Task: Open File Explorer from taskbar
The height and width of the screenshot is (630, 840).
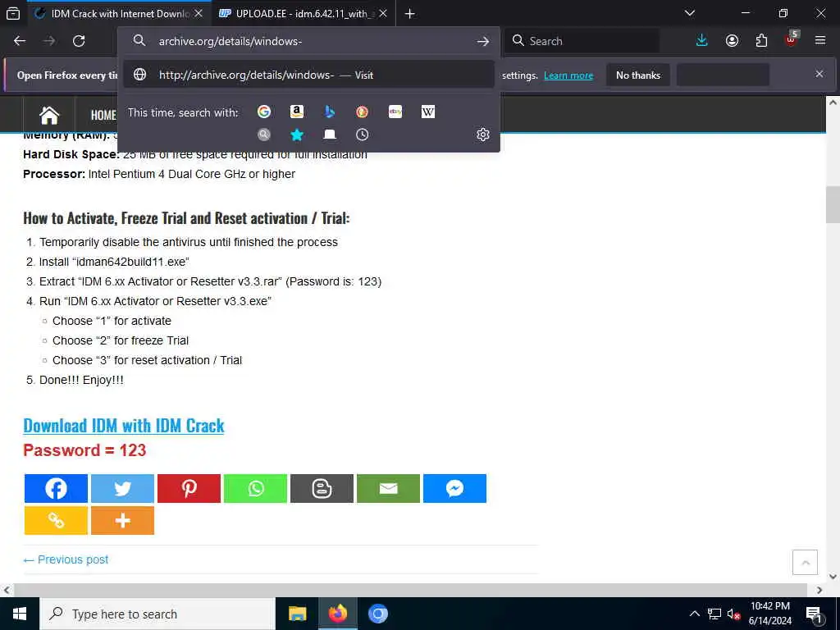Action: tap(297, 614)
